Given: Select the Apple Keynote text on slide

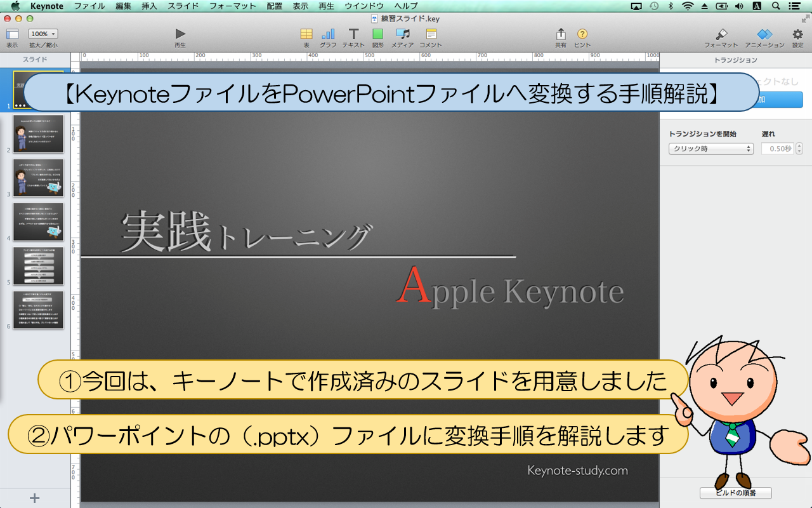Looking at the screenshot, I should (x=511, y=286).
